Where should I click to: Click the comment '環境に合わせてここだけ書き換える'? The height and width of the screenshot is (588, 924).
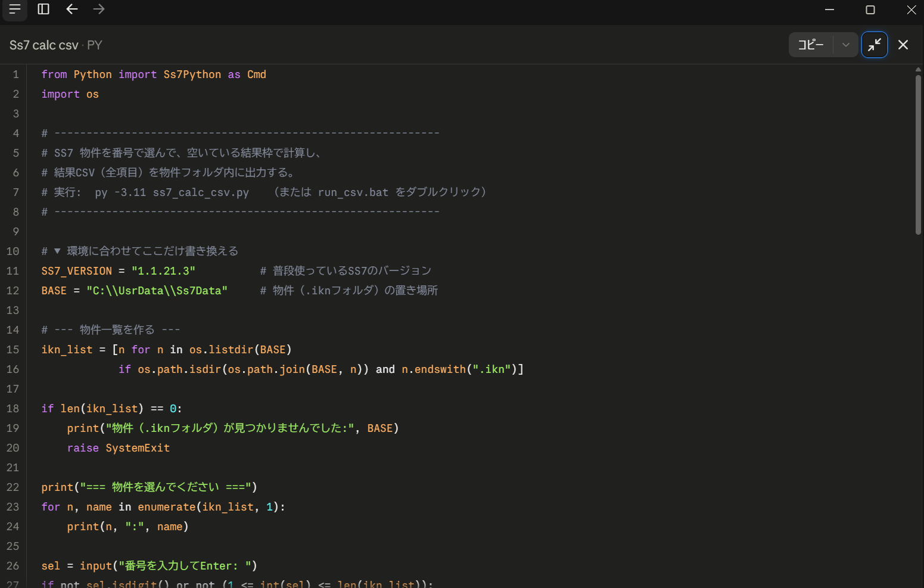coord(153,251)
